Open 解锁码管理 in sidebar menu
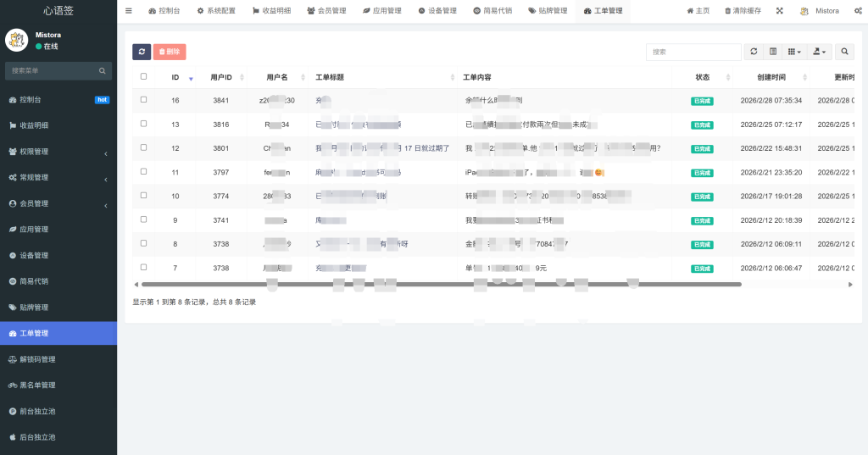Screen dimensions: 868x455 click(x=58, y=359)
